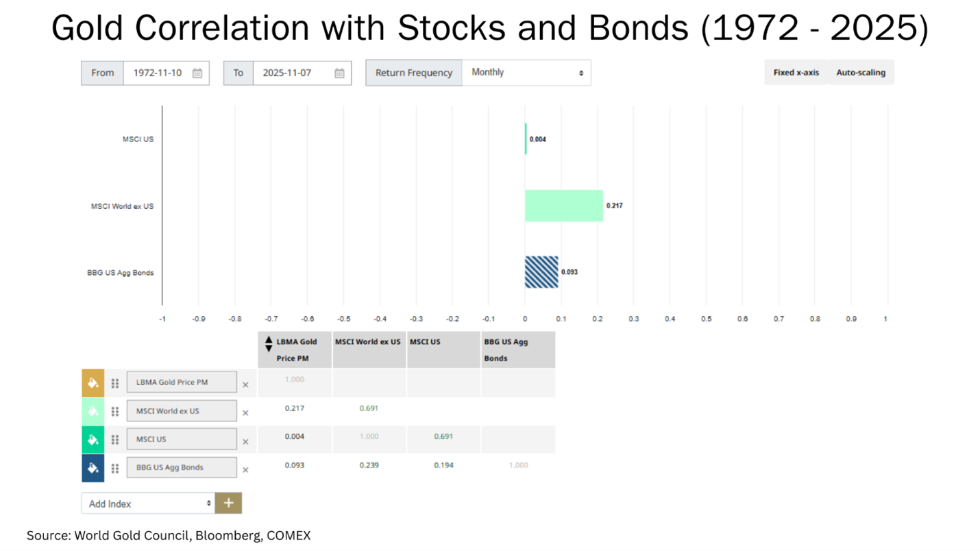The width and height of the screenshot is (980, 551).
Task: Click the navy paint bucket for BBG US Agg Bonds
Action: (93, 468)
